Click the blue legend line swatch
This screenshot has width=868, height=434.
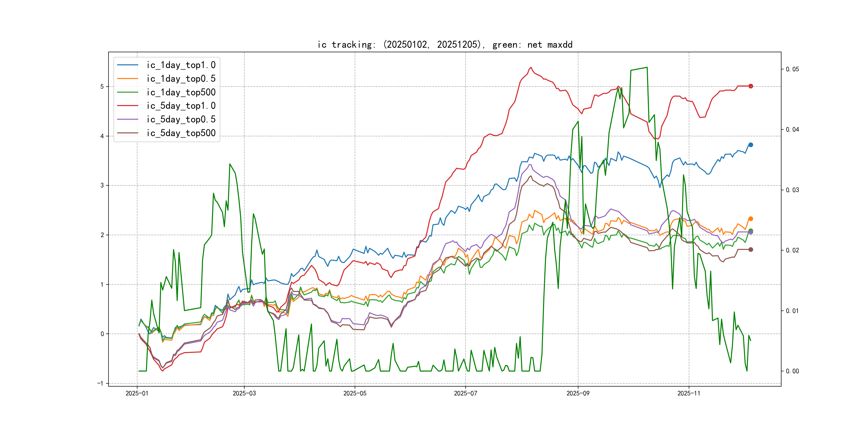click(x=128, y=65)
